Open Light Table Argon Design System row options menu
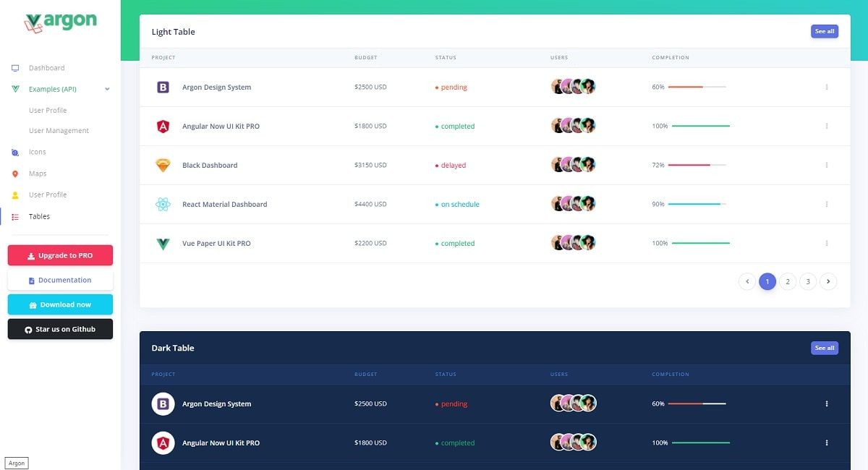The width and height of the screenshot is (868, 470). tap(827, 87)
